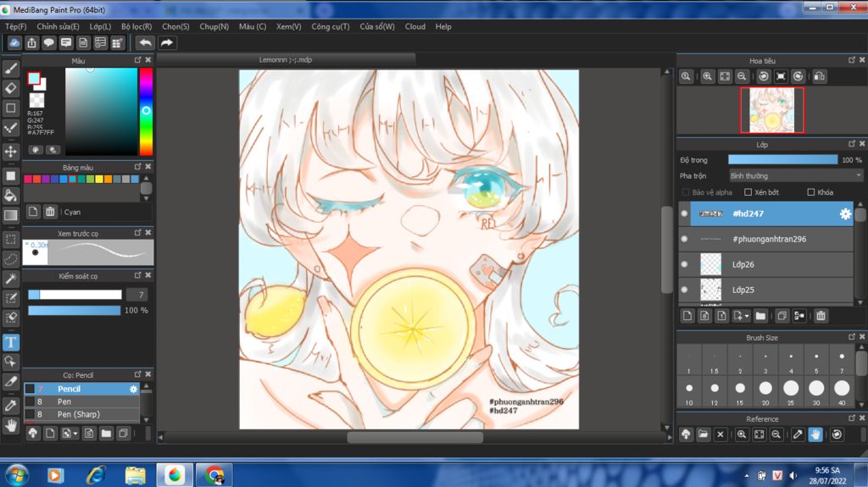The width and height of the screenshot is (868, 487).
Task: Select the Text tool
Action: (x=10, y=342)
